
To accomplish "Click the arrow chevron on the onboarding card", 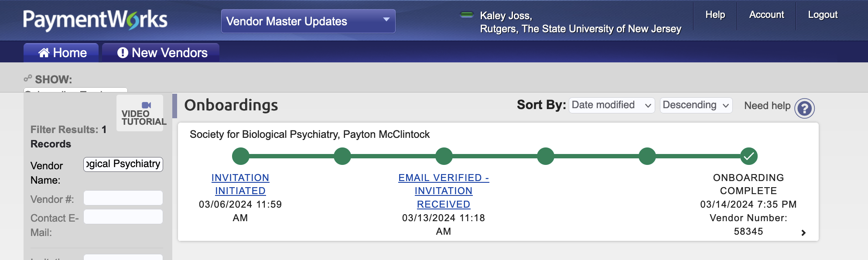I will (x=803, y=233).
